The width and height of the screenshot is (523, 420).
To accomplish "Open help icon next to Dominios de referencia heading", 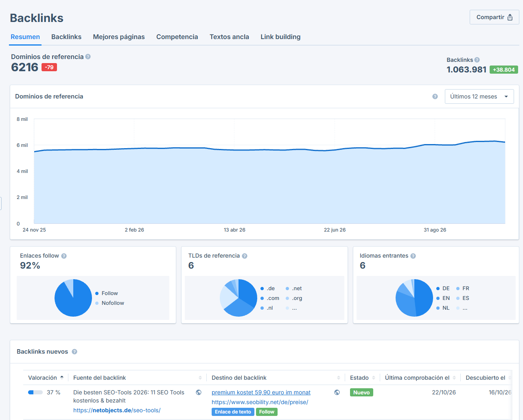I will pos(88,57).
